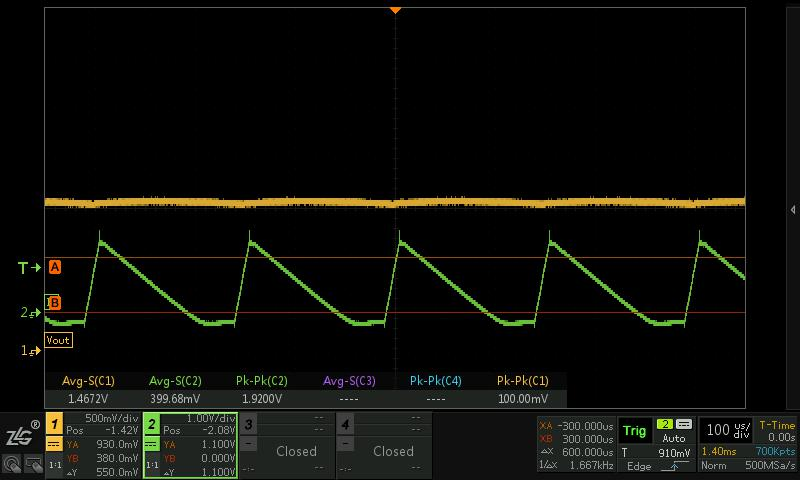Toggle channel 1 DC coupling indicator
Image resolution: width=800 pixels, height=480 pixels.
point(55,445)
